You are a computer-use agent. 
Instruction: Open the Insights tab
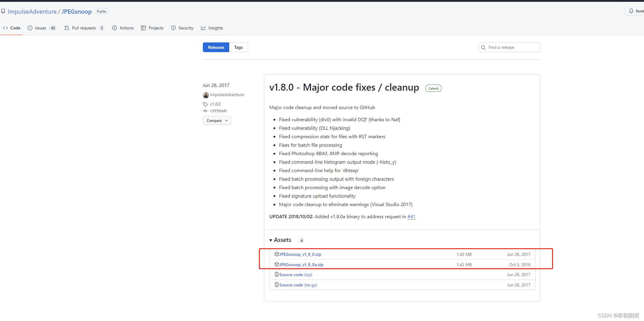tap(212, 28)
